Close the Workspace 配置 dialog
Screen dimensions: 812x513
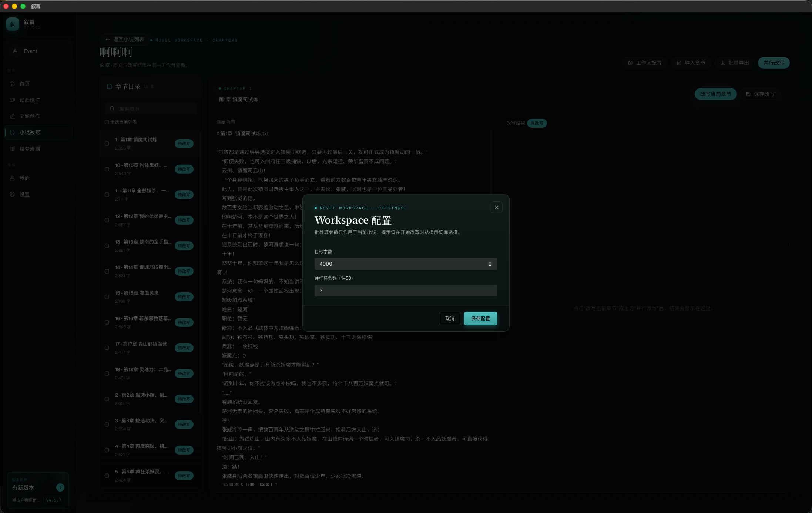pos(496,207)
